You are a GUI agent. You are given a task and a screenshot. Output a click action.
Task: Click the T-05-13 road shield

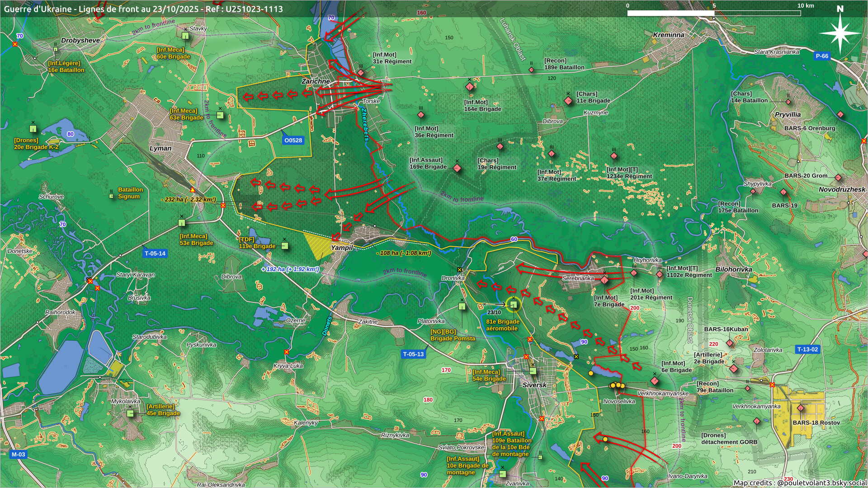pyautogui.click(x=413, y=354)
